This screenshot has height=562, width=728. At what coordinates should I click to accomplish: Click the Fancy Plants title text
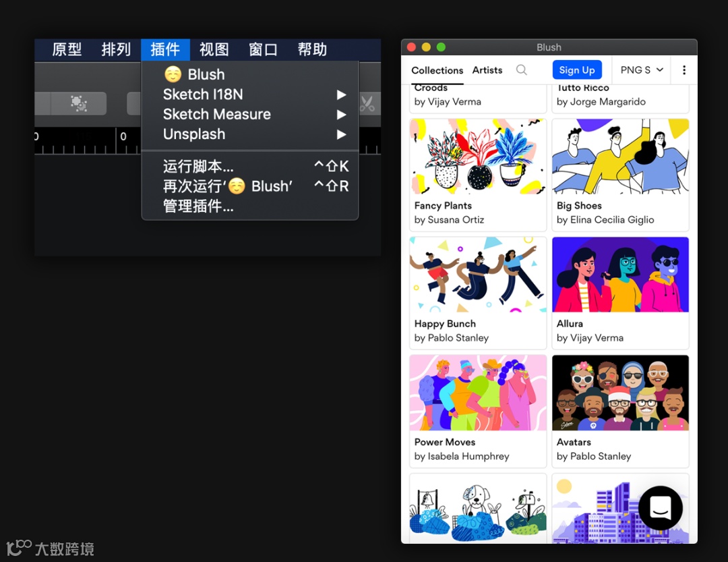[x=443, y=206]
